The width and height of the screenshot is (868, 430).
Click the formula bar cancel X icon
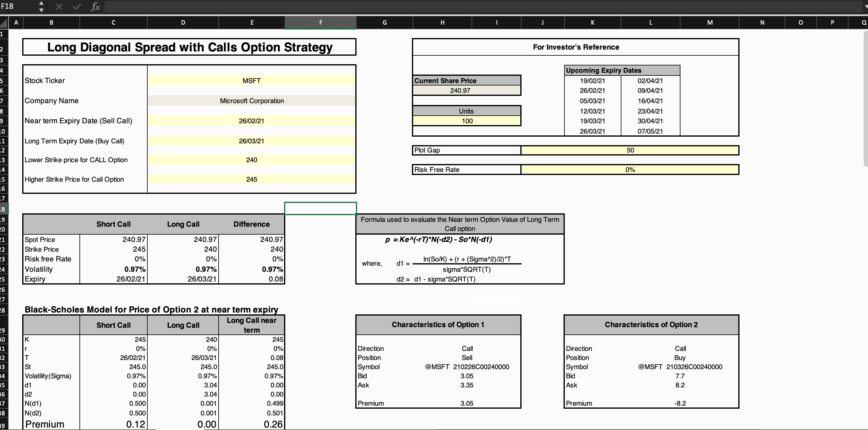coord(59,6)
